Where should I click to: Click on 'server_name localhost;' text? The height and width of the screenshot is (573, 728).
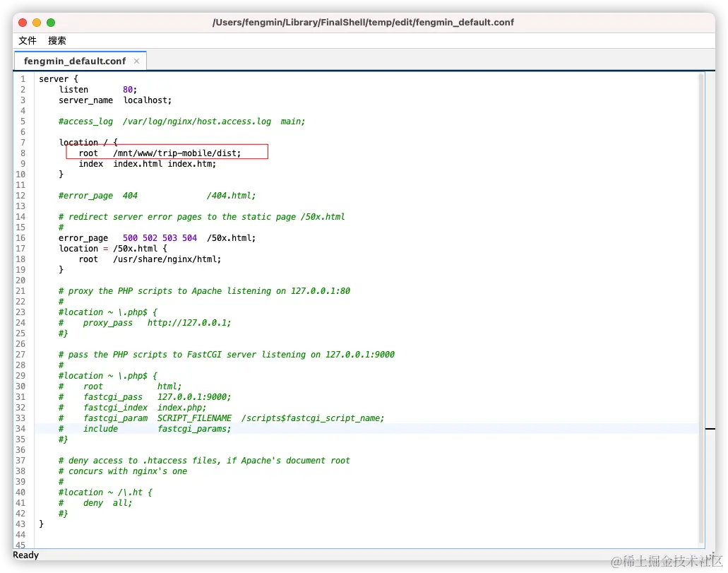click(115, 100)
